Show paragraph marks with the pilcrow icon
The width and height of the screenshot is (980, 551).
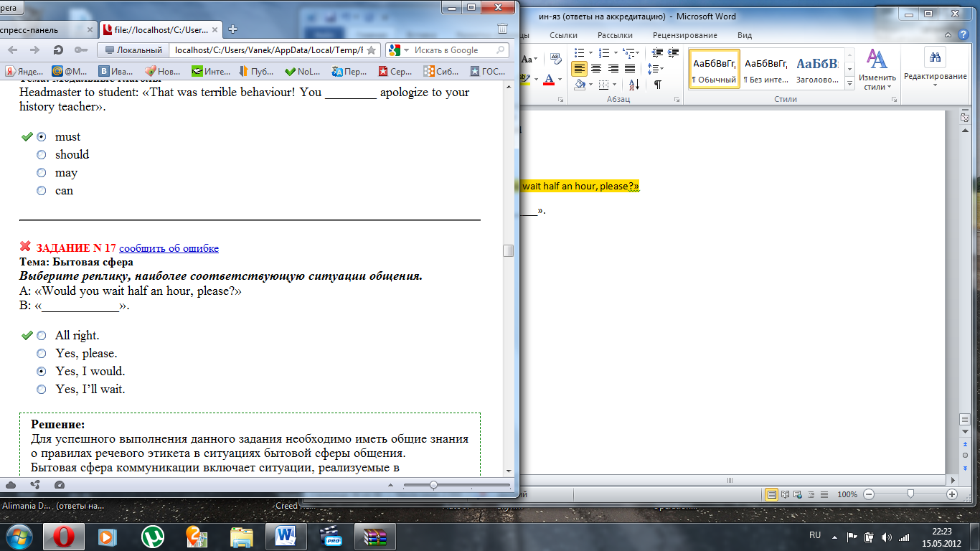(658, 85)
